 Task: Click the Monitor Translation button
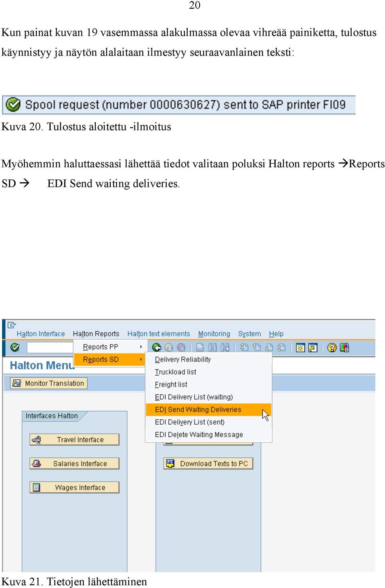[x=49, y=383]
